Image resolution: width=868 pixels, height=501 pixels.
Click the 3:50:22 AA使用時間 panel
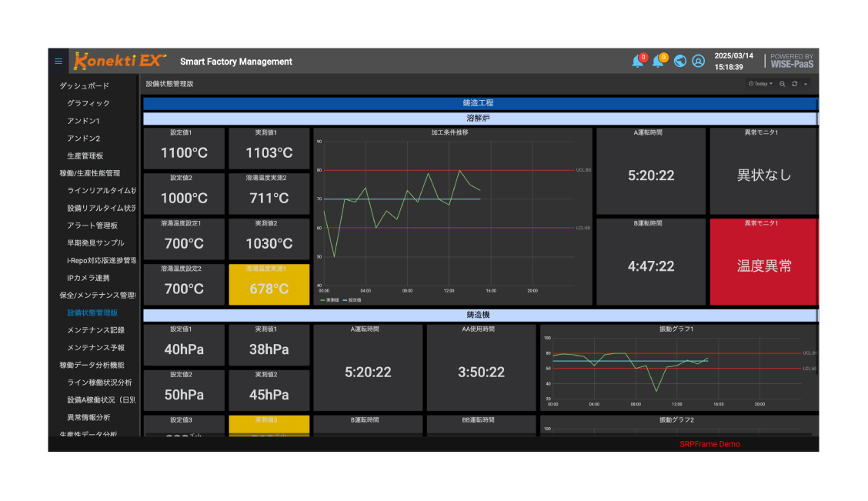click(x=481, y=368)
